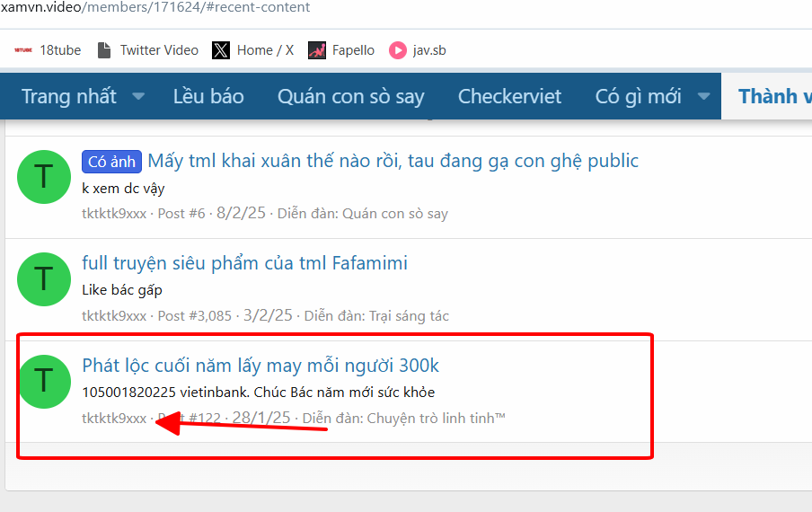Viewport: 812px width, 512px height.
Task: Open the Twitter Video bookmark
Action: (x=147, y=50)
